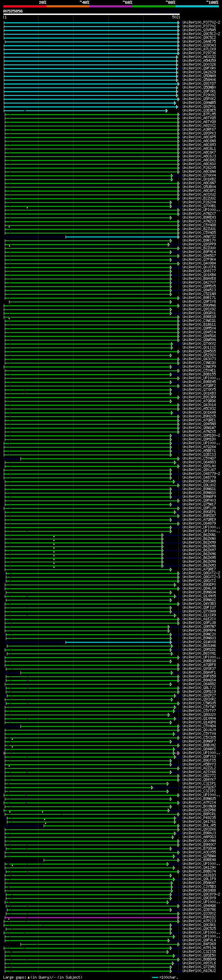
Task: Click label UniRef100_Q38786
Action: [199, 910]
